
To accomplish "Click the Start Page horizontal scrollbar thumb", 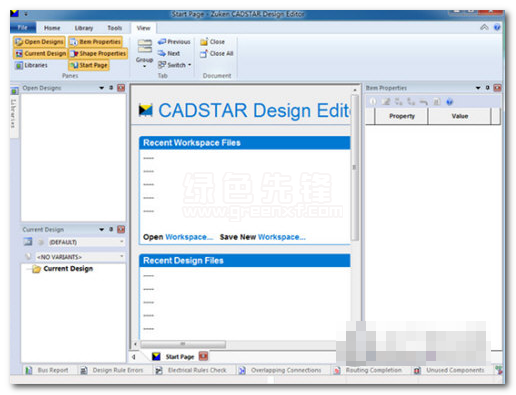I will pos(183,344).
